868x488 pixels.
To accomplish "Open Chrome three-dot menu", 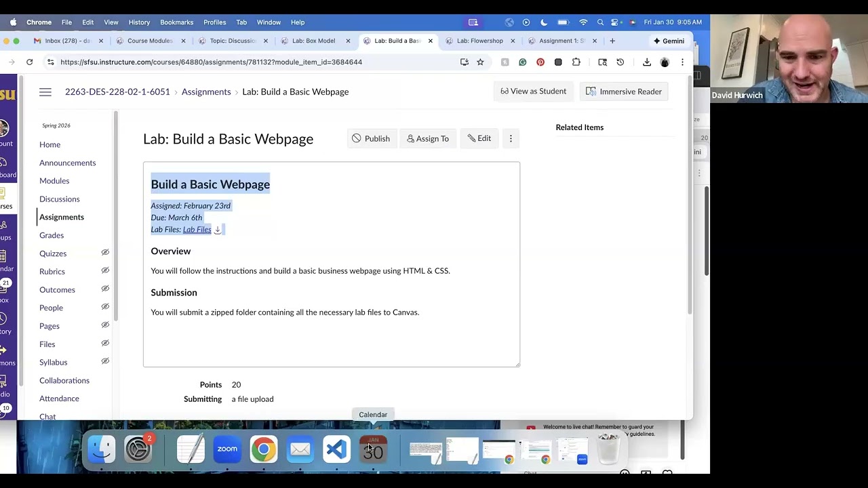I will coord(682,62).
